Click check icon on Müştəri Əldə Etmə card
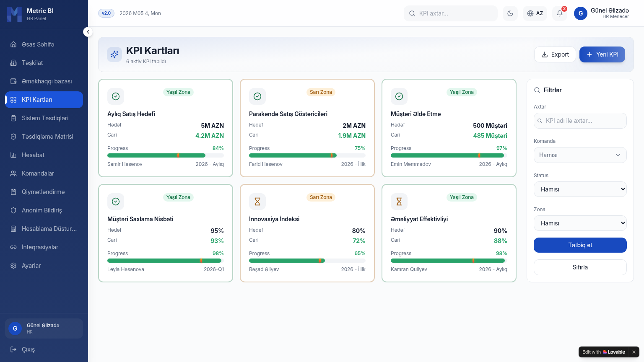Viewport: 644px width, 362px height. coord(399,96)
